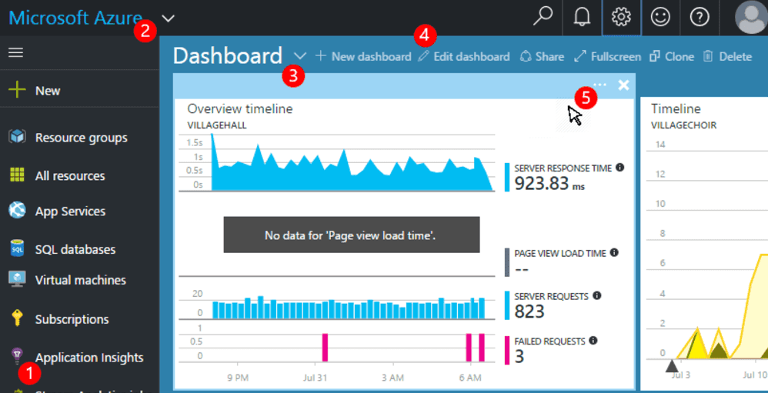Click the Server Response Time info icon
The height and width of the screenshot is (393, 768).
point(620,168)
